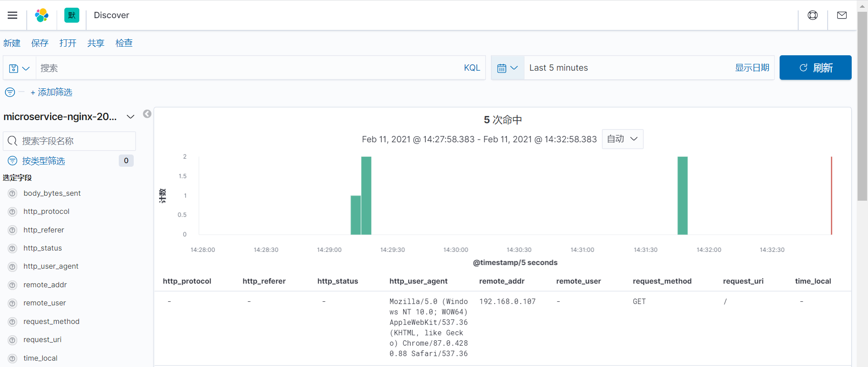Click the http_referer column header

pyautogui.click(x=264, y=281)
